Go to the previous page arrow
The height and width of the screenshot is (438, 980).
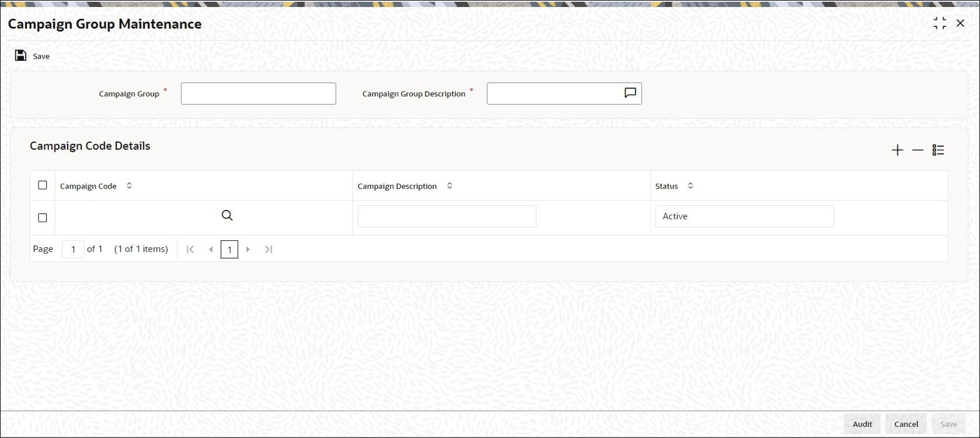pyautogui.click(x=211, y=249)
